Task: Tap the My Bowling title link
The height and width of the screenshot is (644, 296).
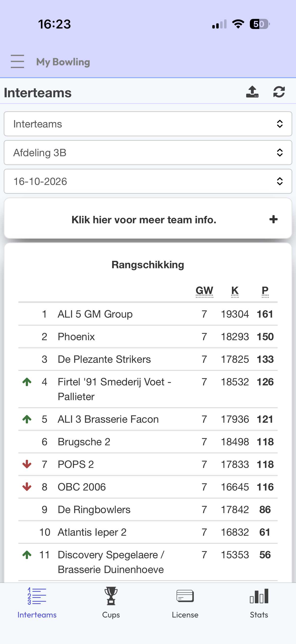Action: point(63,62)
